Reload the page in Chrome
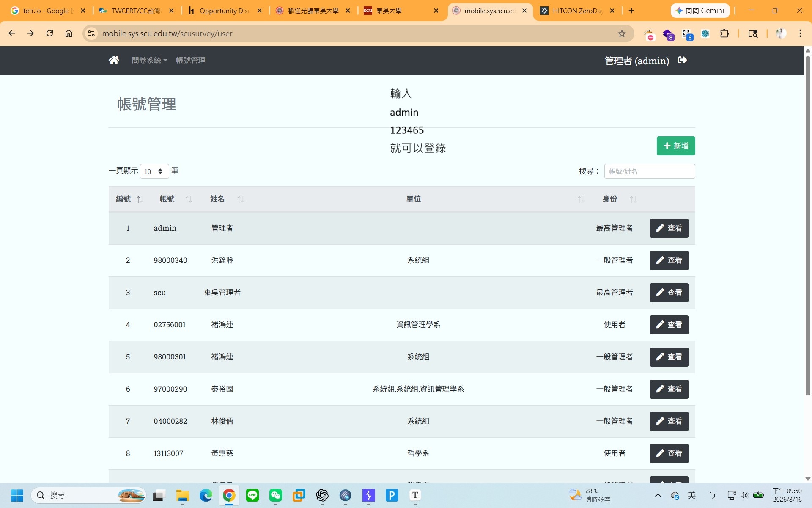812x508 pixels. click(49, 33)
